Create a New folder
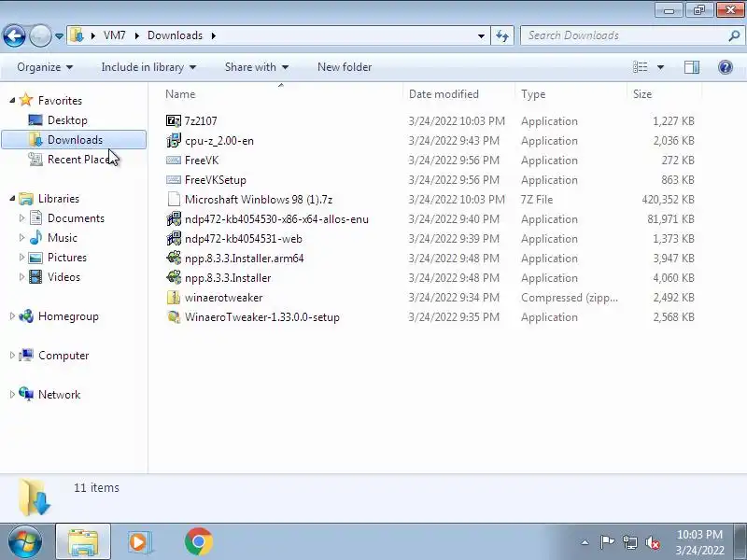This screenshot has width=747, height=560. pyautogui.click(x=345, y=67)
